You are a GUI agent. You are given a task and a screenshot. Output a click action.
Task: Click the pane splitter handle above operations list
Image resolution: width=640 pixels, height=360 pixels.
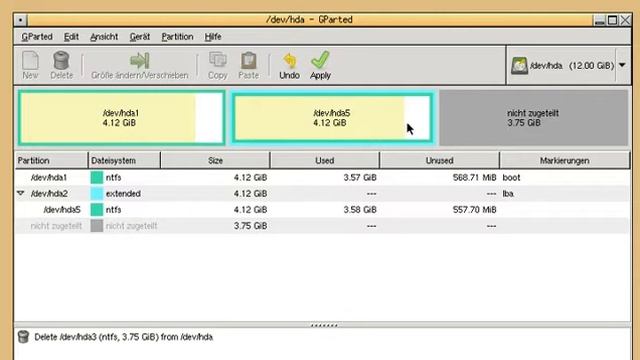coord(324,325)
